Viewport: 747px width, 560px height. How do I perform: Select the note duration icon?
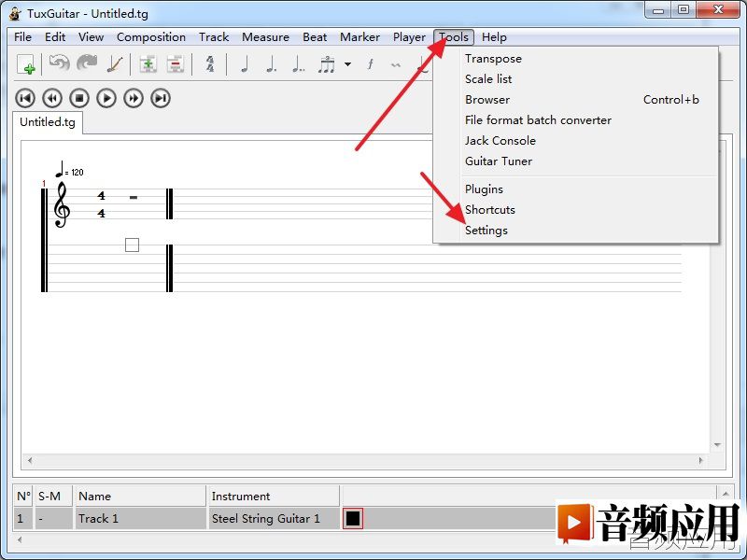point(245,64)
